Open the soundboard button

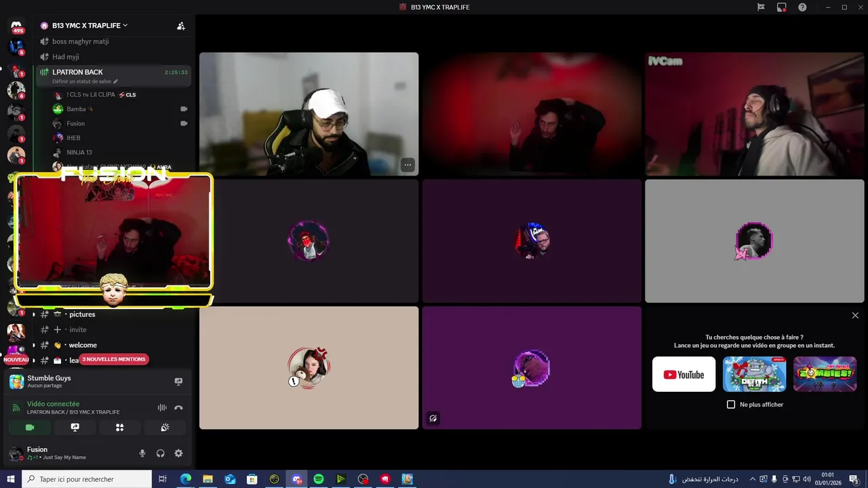(165, 428)
